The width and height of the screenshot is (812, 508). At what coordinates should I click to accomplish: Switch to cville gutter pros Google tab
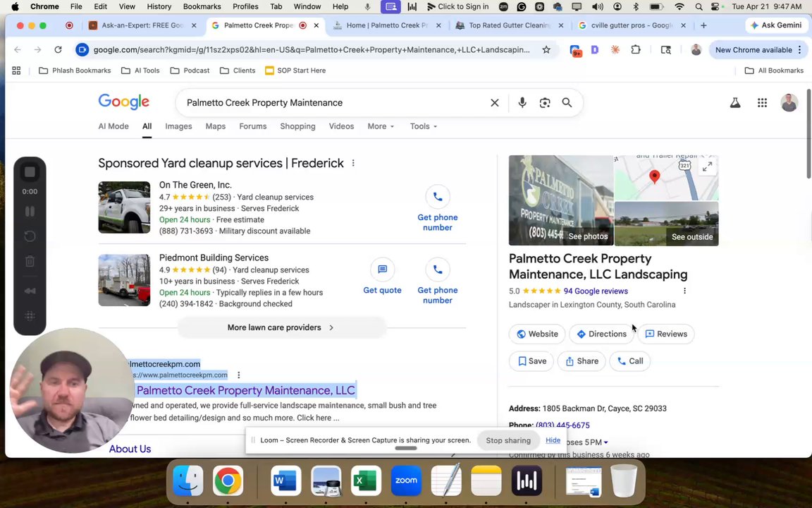632,25
